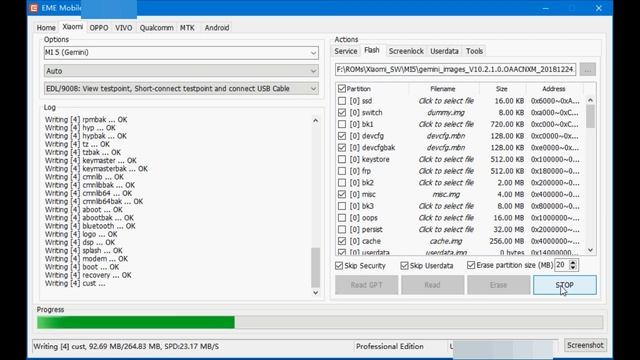Click the Read GPT button
The width and height of the screenshot is (640, 360).
pyautogui.click(x=367, y=285)
